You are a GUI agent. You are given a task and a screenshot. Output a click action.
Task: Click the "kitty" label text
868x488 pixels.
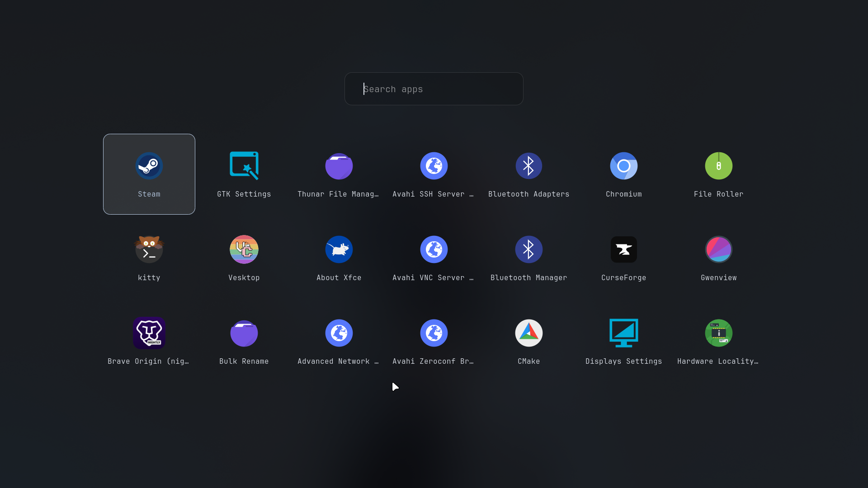[x=149, y=278]
